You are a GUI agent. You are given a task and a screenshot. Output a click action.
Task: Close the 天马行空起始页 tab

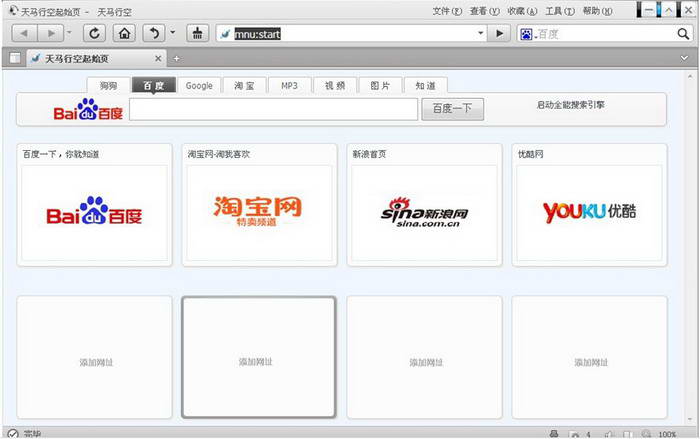click(158, 59)
